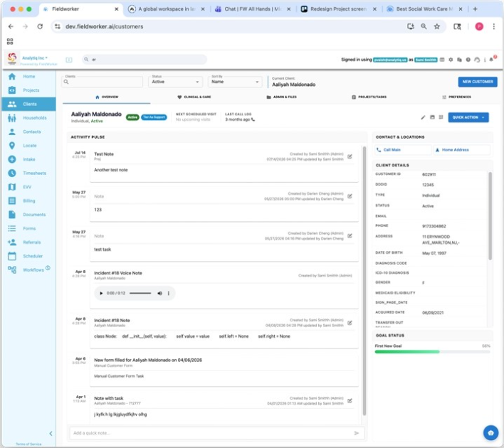Mute the voice note audio
The width and height of the screenshot is (504, 448).
click(x=159, y=293)
